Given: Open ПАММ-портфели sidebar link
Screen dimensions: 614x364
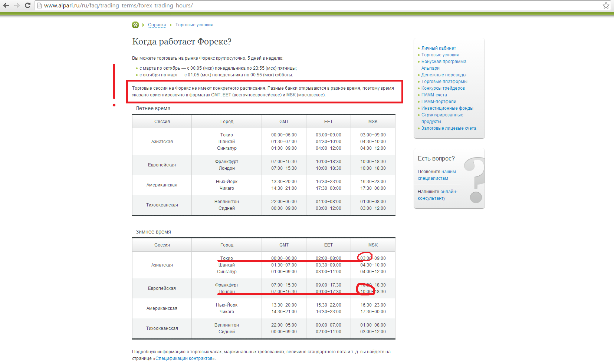Looking at the screenshot, I should (x=439, y=102).
